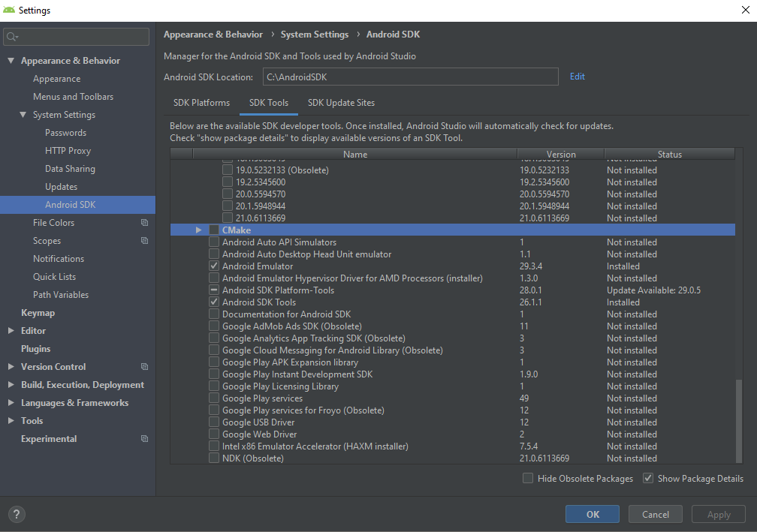The height and width of the screenshot is (532, 757).
Task: Switch to the SDK Platforms tab
Action: point(201,103)
